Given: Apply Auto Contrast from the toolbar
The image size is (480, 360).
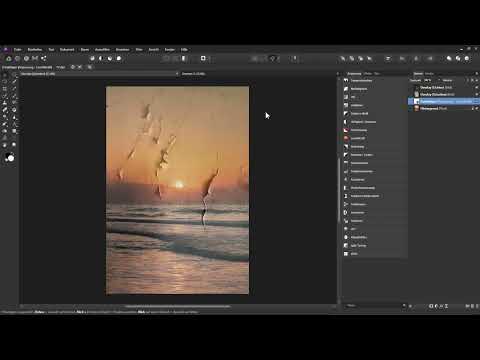Looking at the screenshot, I should point(101,58).
